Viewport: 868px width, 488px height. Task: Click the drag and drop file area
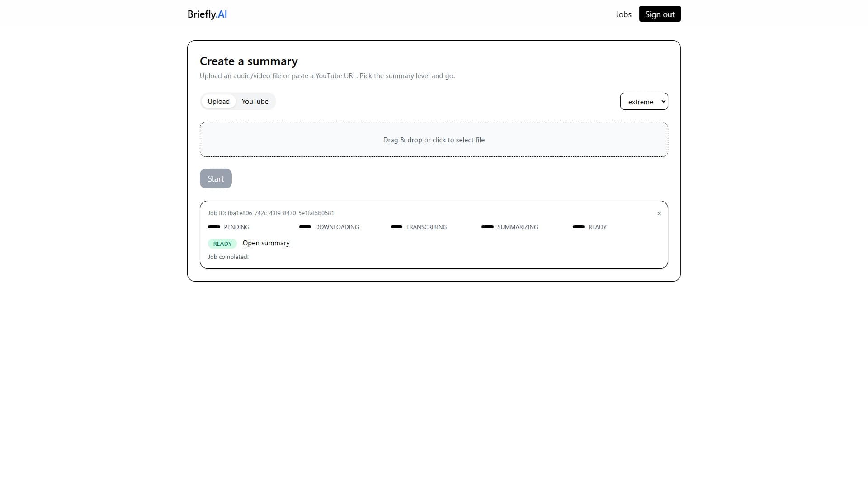[x=434, y=139]
